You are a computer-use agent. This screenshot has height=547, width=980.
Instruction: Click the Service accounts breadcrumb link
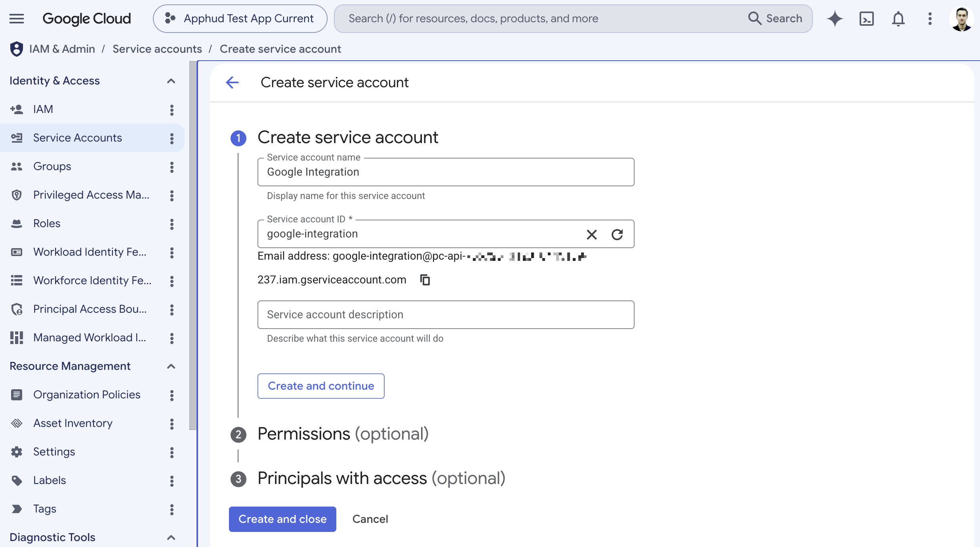(157, 49)
